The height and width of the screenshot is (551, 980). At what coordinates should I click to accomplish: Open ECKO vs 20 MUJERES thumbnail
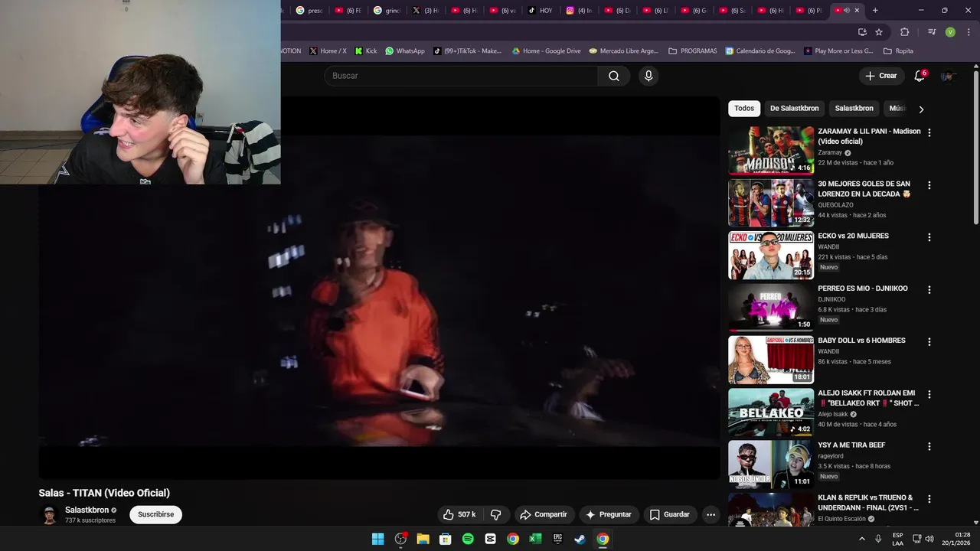(x=771, y=256)
